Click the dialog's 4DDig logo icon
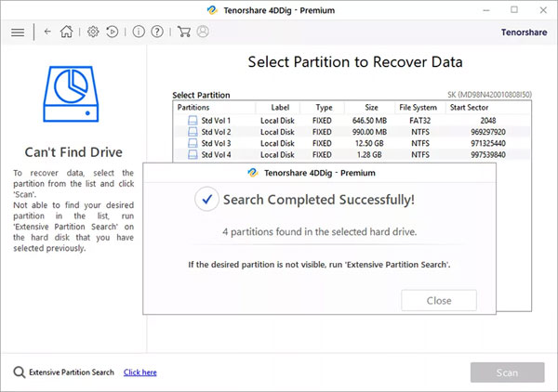558x392 pixels. pos(253,173)
